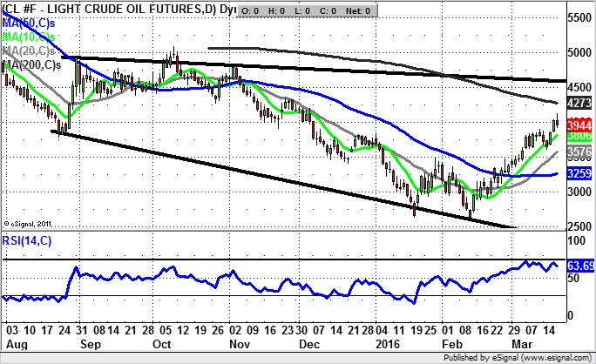Click the MA(50,C) blue indicator label

(31, 25)
